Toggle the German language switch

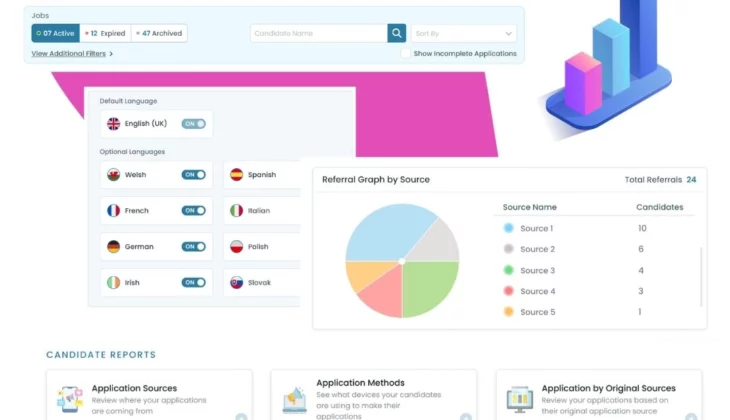193,246
